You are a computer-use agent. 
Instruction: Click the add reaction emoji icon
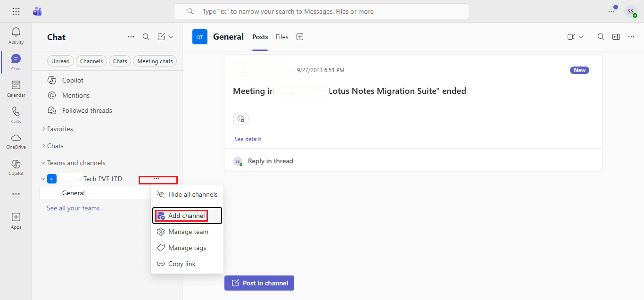point(241,119)
